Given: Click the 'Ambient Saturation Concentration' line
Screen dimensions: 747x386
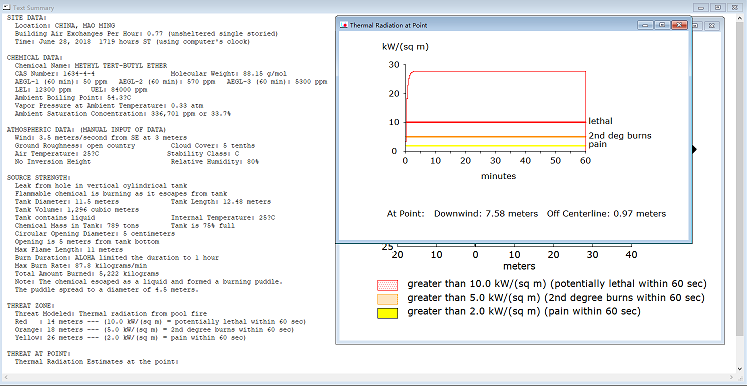Looking at the screenshot, I should [x=123, y=113].
